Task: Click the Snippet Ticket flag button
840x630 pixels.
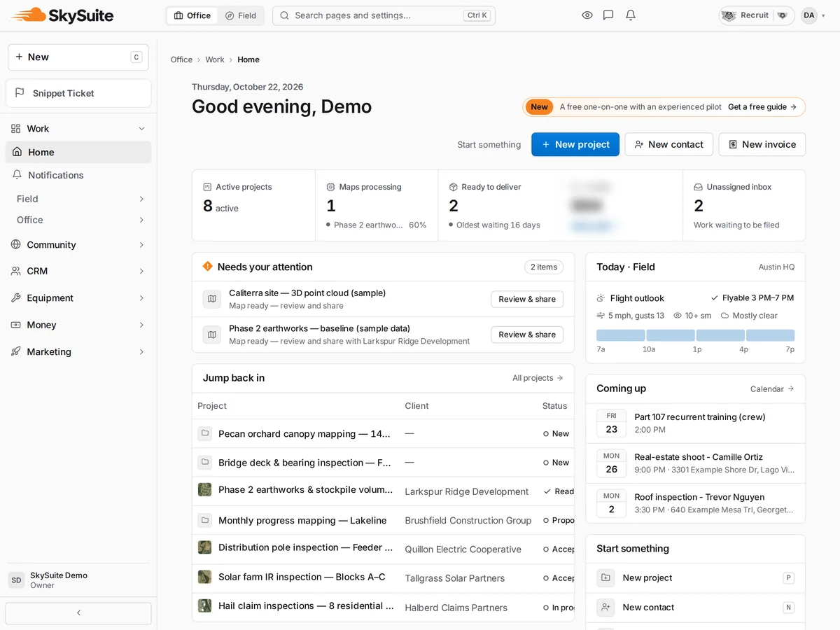Action: (78, 93)
